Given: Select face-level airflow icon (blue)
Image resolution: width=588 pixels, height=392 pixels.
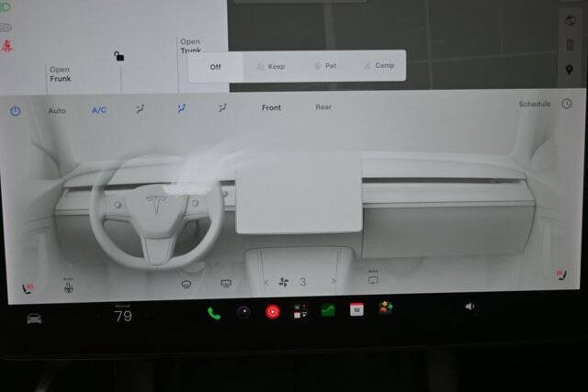Looking at the screenshot, I should pyautogui.click(x=181, y=108).
